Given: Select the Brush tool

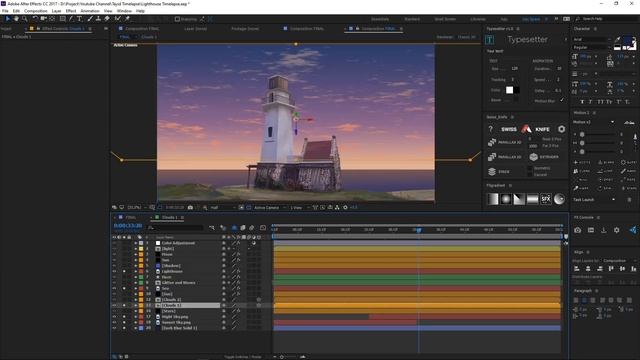Looking at the screenshot, I should (90, 19).
